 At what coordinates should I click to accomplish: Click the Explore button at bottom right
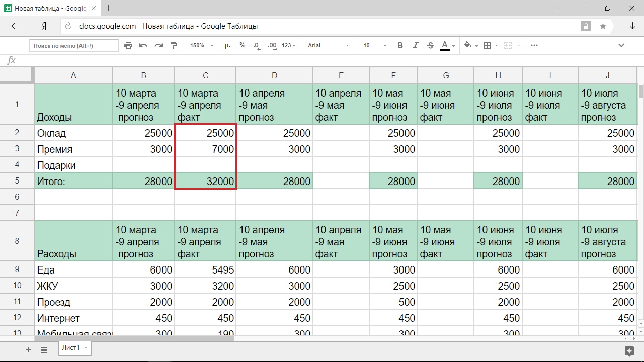(x=629, y=350)
